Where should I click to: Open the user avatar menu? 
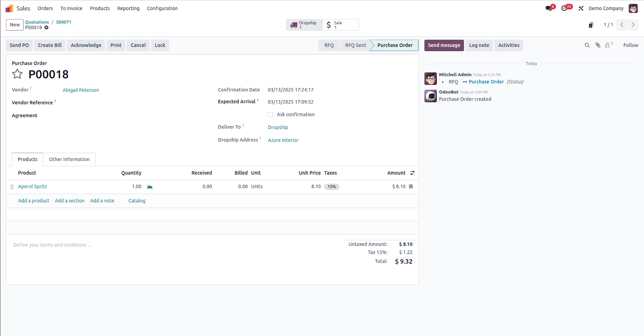pyautogui.click(x=633, y=8)
